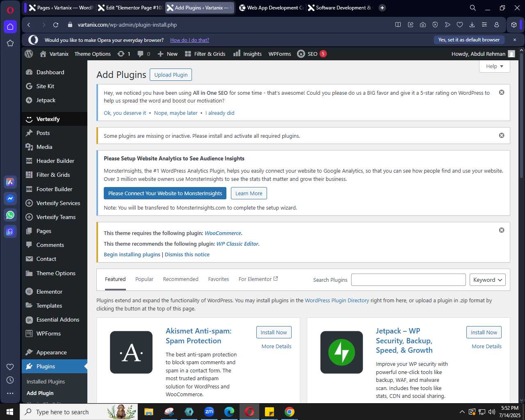Open SEO menu in admin bar
The height and width of the screenshot is (420, 525).
(x=312, y=54)
